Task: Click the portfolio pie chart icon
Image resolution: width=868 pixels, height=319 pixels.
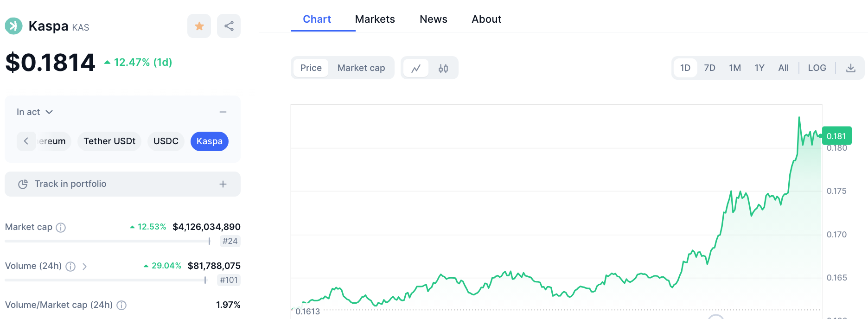Action: pyautogui.click(x=23, y=184)
